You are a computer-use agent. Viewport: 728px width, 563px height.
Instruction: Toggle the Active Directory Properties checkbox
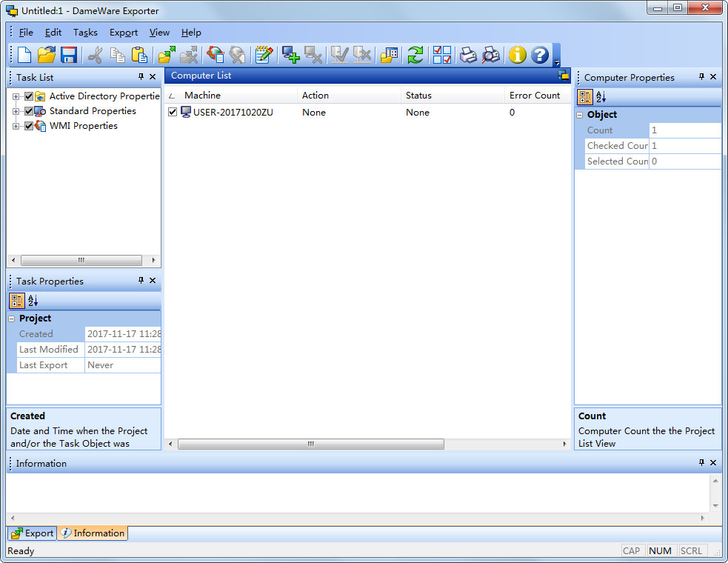click(29, 96)
